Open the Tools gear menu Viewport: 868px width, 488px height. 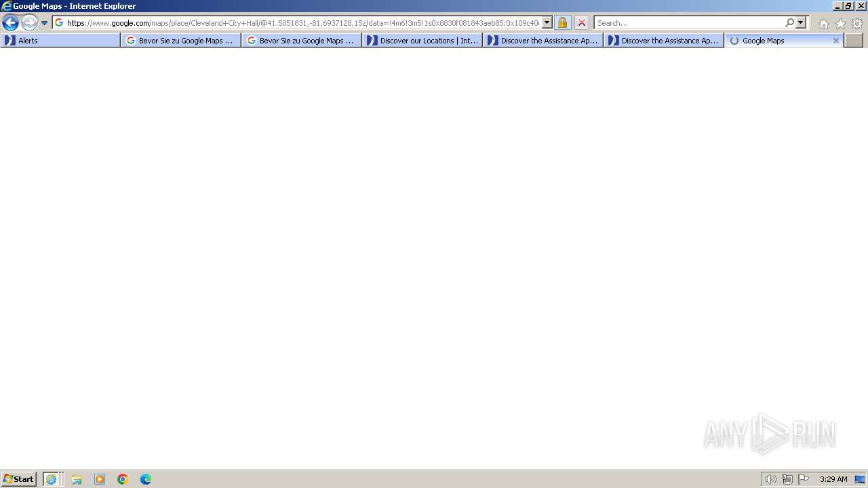(857, 24)
